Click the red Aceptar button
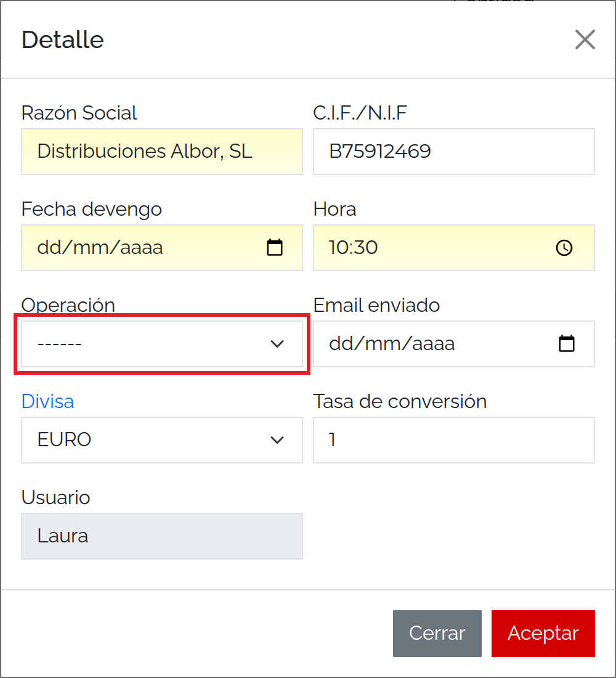Image resolution: width=616 pixels, height=678 pixels. [x=543, y=634]
